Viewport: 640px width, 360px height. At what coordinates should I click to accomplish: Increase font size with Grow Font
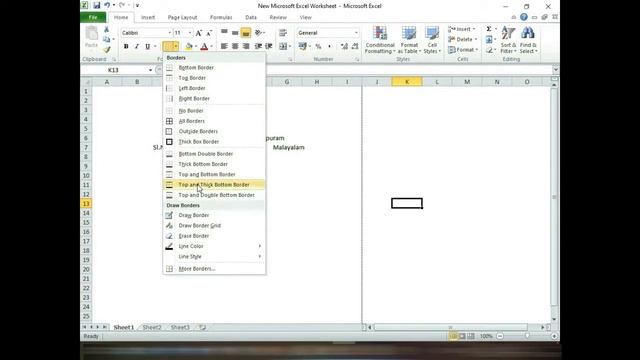pos(198,33)
